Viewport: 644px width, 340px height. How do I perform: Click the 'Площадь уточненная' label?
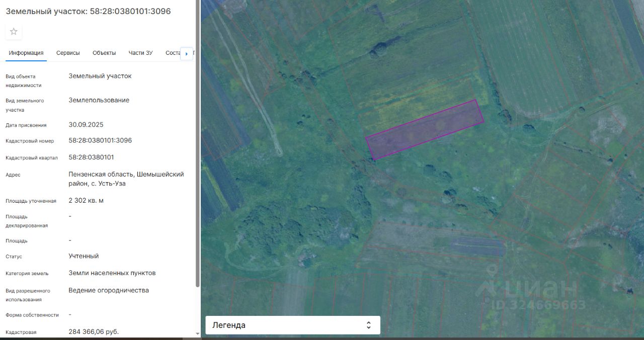[31, 201]
